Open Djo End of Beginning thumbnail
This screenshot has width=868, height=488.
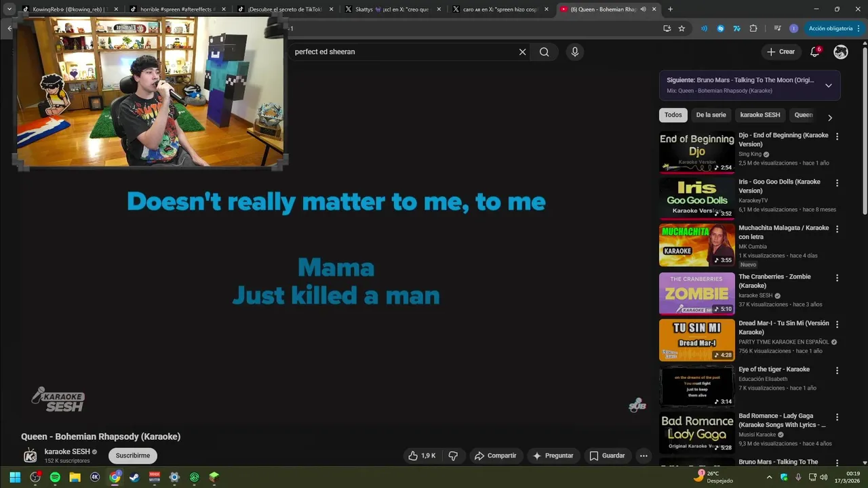[x=696, y=152]
